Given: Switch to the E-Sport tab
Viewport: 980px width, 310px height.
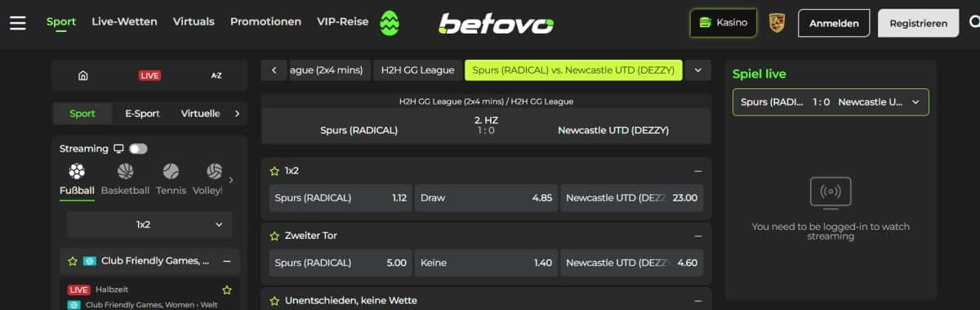Looking at the screenshot, I should (x=142, y=114).
